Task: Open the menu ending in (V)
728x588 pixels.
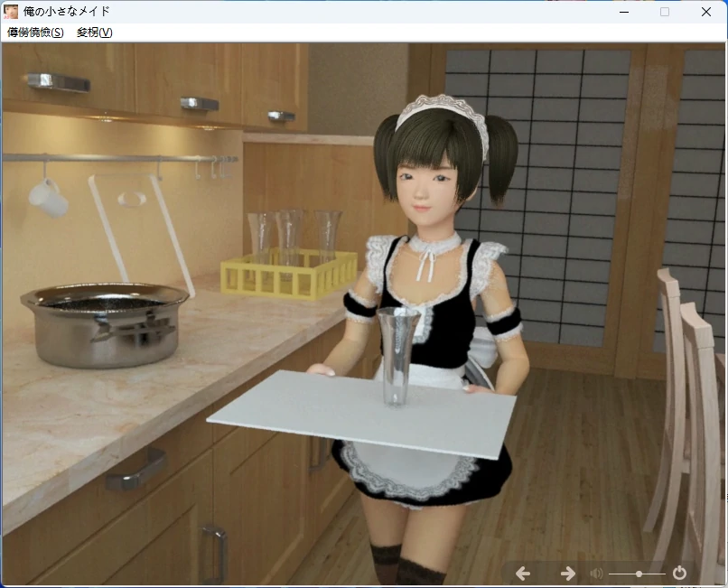Action: click(x=94, y=33)
